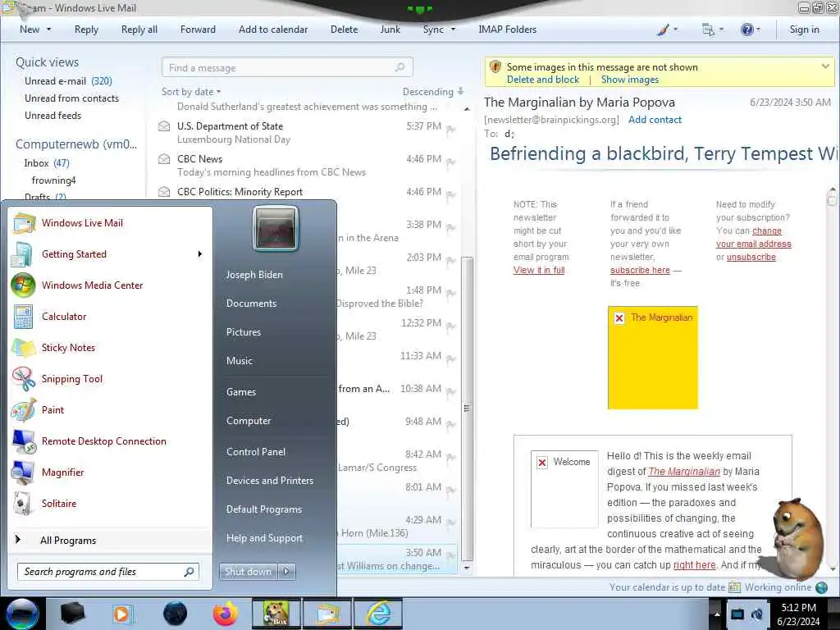Click Reply all in toolbar
Viewport: 840px width, 630px height.
pyautogui.click(x=139, y=30)
